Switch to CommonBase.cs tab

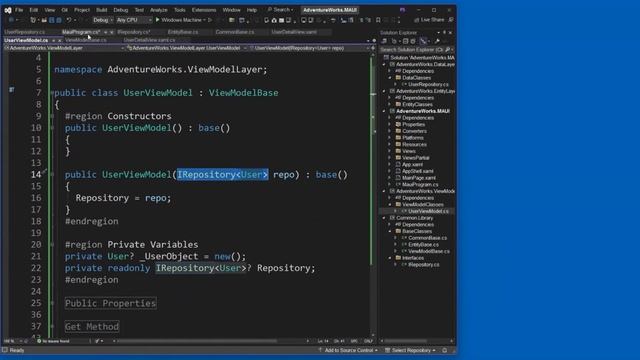pos(235,32)
